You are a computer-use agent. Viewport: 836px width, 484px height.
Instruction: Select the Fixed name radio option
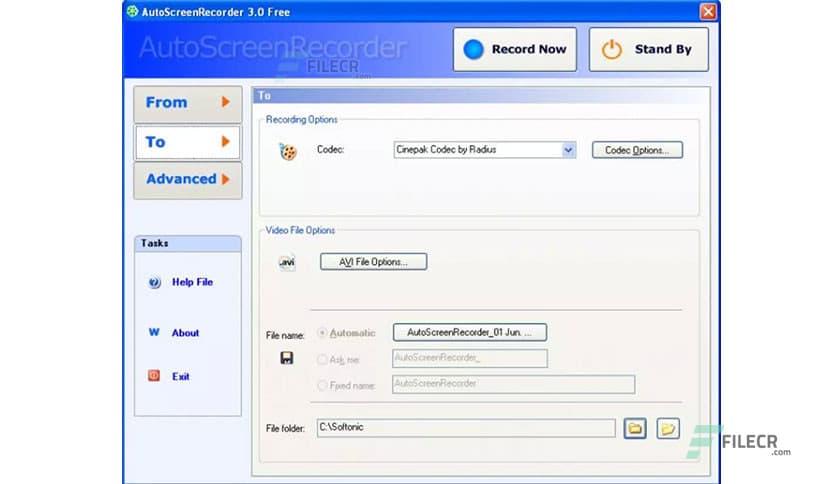[x=322, y=385]
